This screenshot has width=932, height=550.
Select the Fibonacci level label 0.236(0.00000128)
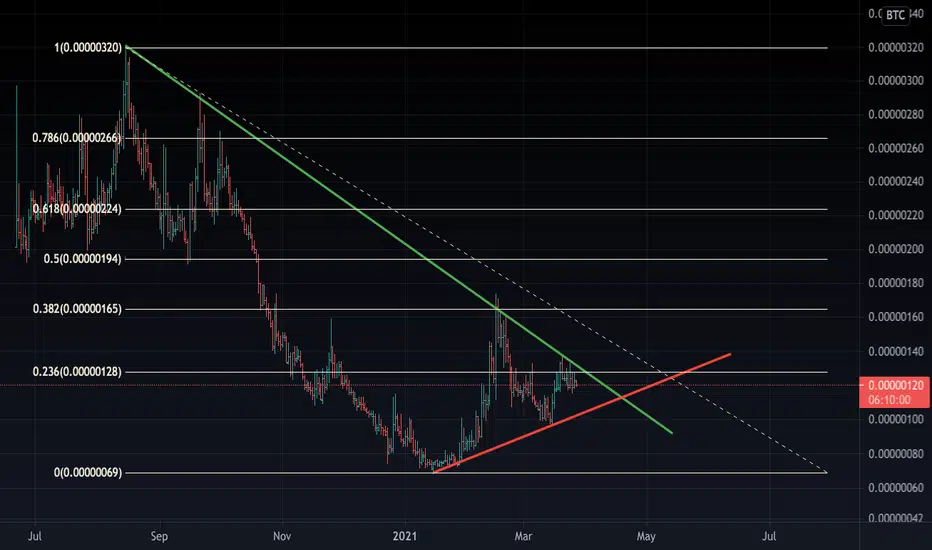(x=77, y=372)
